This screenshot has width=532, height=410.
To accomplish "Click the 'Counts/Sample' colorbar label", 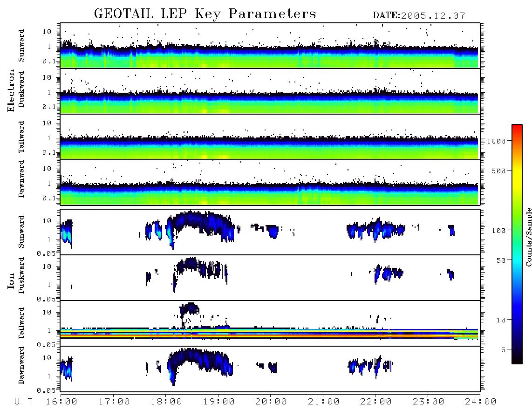I will click(x=528, y=237).
